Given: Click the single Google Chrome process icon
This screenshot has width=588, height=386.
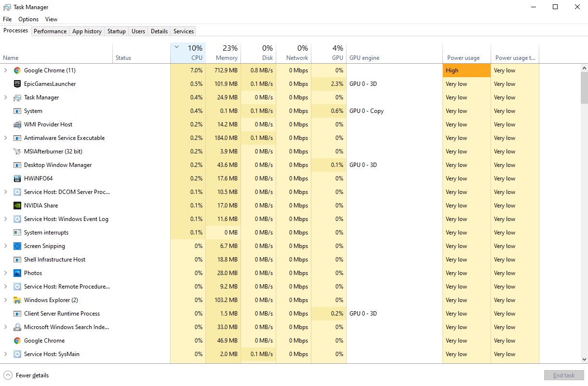Looking at the screenshot, I should [17, 341].
